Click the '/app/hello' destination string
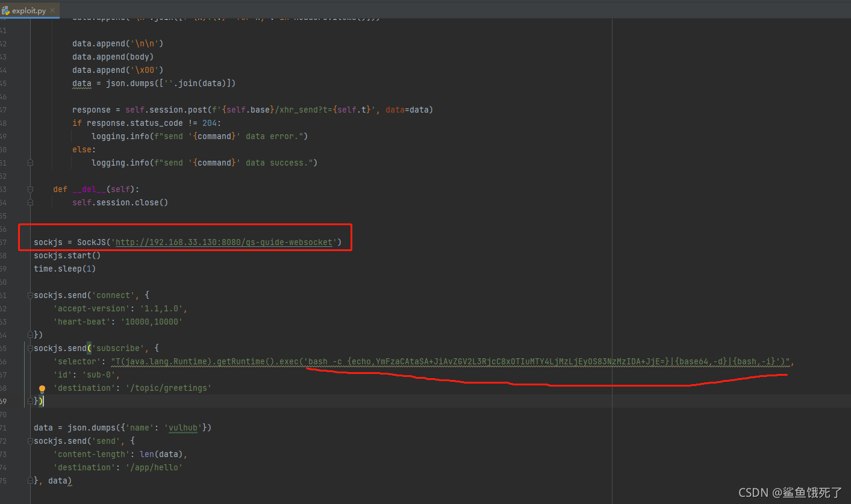Viewport: 851px width, 504px height. (x=154, y=467)
